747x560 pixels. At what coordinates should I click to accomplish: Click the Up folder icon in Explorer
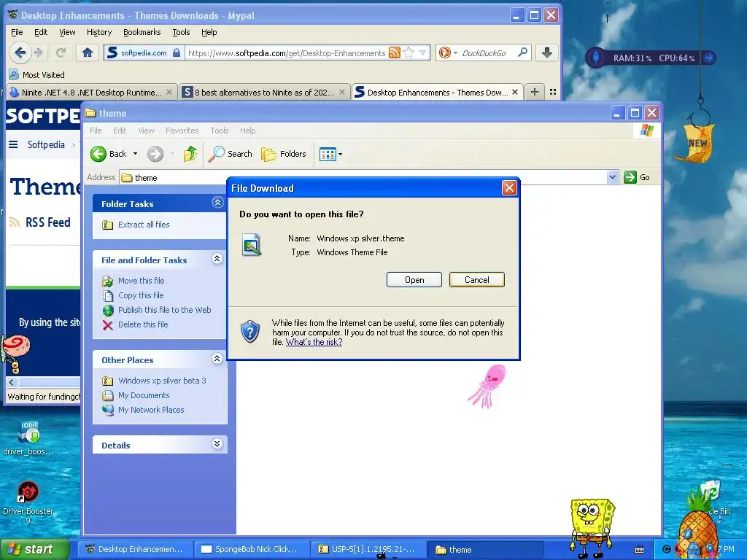tap(190, 154)
